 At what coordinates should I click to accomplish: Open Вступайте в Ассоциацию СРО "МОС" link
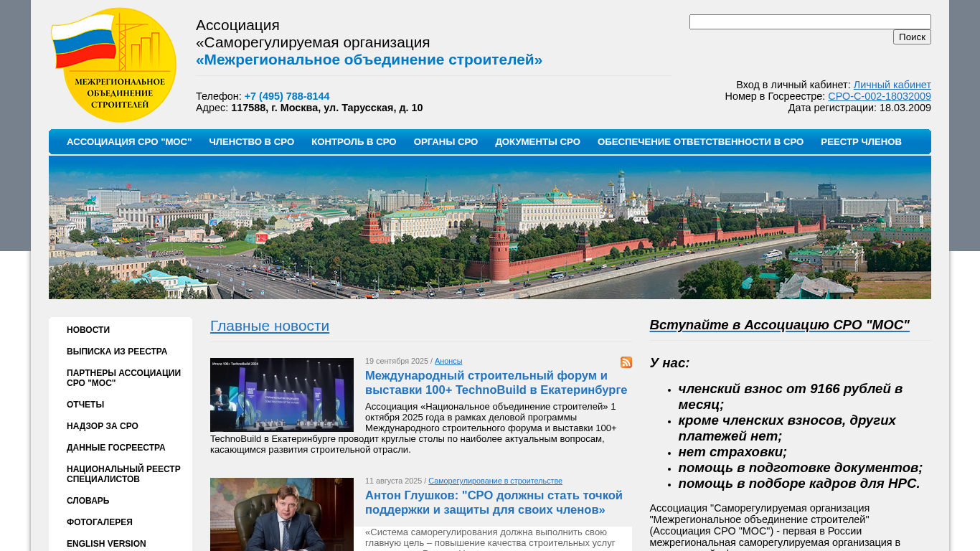point(780,325)
